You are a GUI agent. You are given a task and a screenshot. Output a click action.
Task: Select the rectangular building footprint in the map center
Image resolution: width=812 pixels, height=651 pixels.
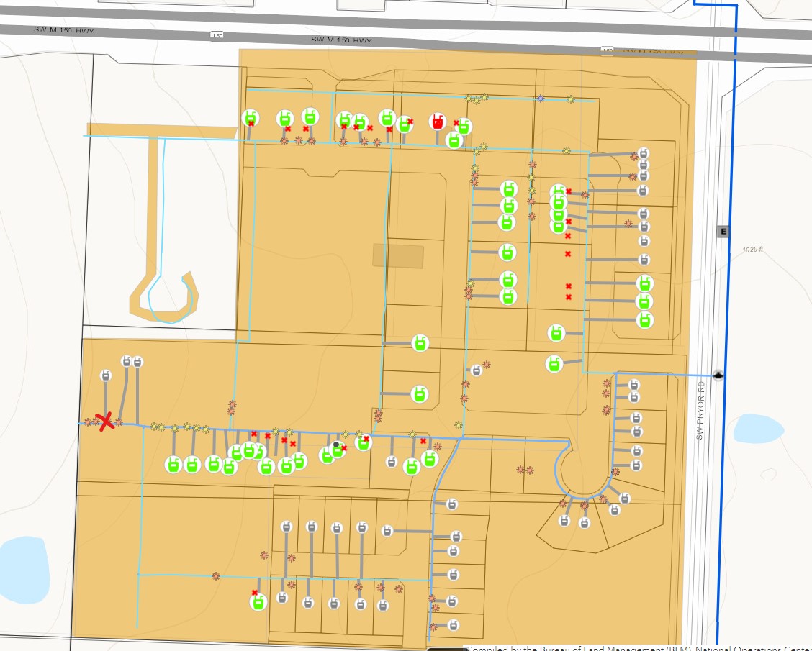coord(397,255)
